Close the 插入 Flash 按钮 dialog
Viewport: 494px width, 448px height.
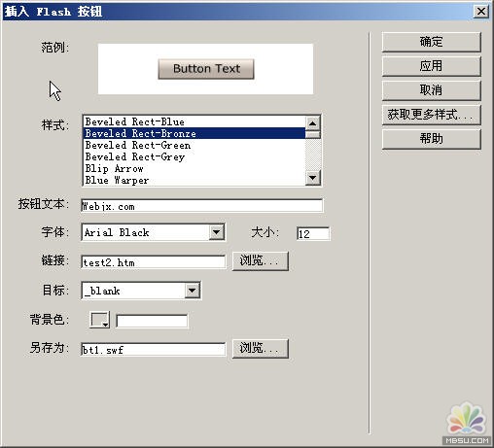(x=481, y=12)
